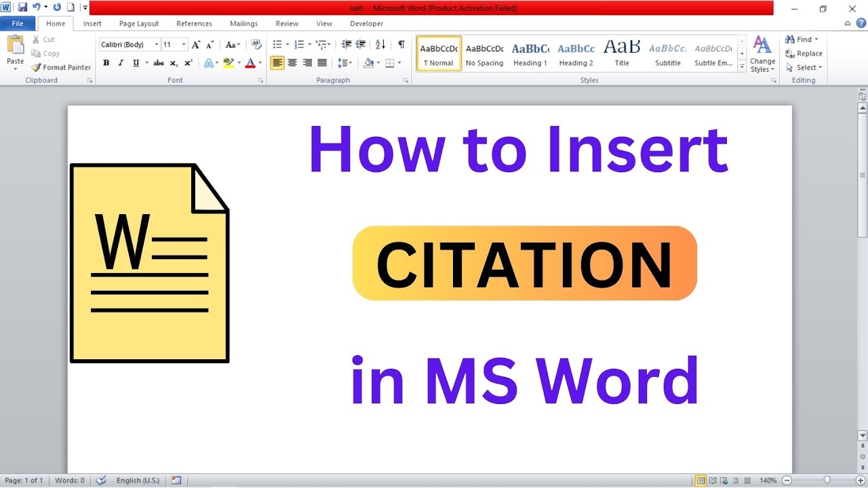Click the English (U.S.) language indicator
This screenshot has width=868, height=488.
tap(138, 481)
